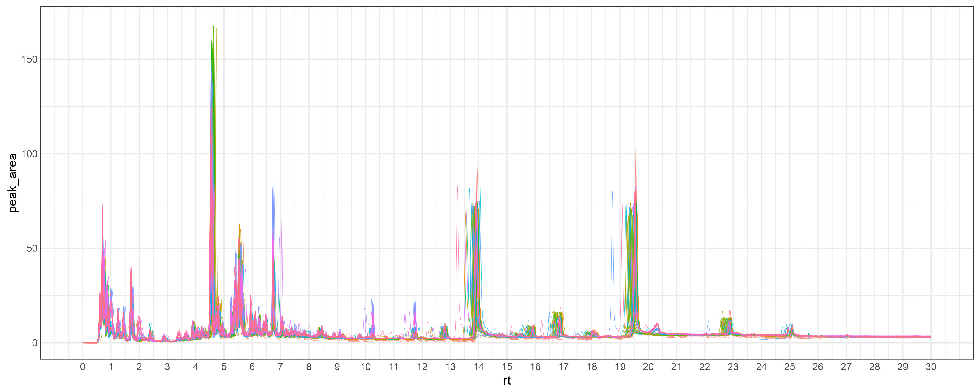Click the y-axis tick label "0" on the left

click(x=35, y=343)
